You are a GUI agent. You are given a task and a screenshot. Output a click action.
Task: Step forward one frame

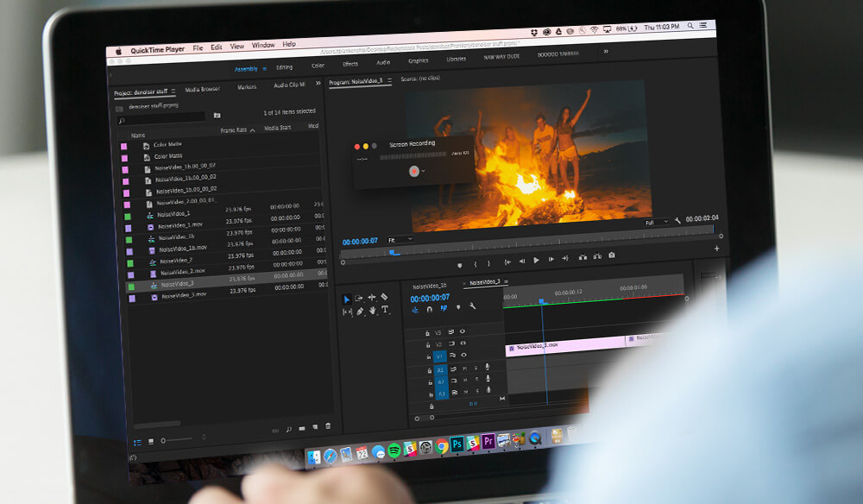551,259
